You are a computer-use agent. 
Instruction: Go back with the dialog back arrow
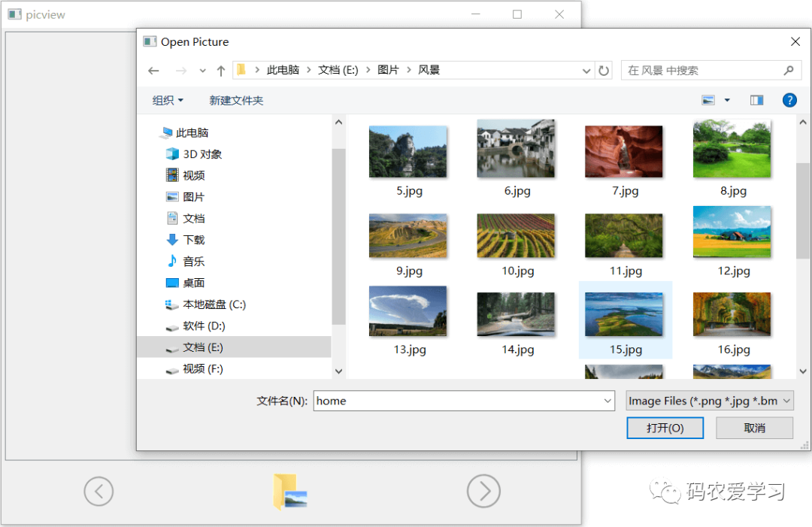point(153,71)
